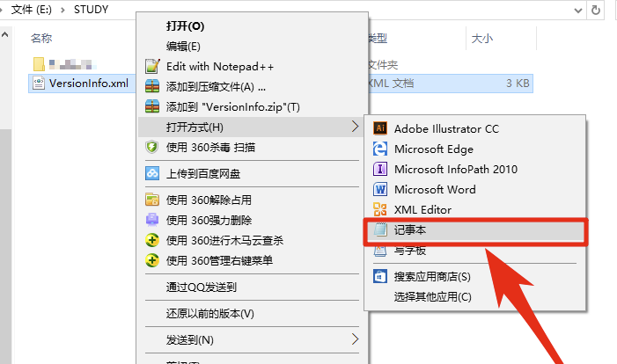Select the blurred-name folder in the list
617x364 pixels.
70,64
